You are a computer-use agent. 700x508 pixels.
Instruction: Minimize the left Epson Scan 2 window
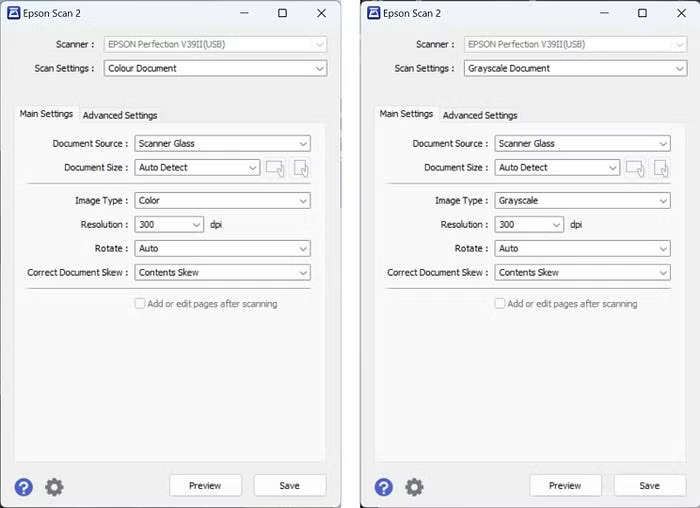(x=244, y=13)
